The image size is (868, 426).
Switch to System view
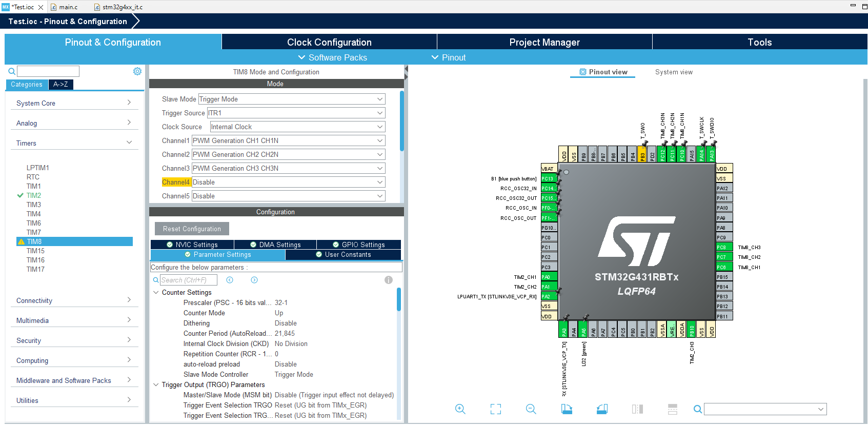pyautogui.click(x=674, y=72)
